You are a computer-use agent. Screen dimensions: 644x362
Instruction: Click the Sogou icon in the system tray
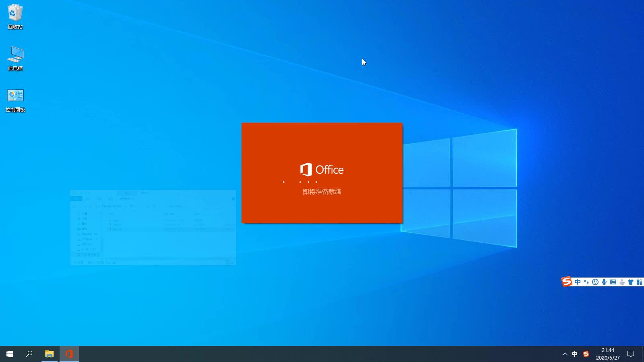pos(586,354)
